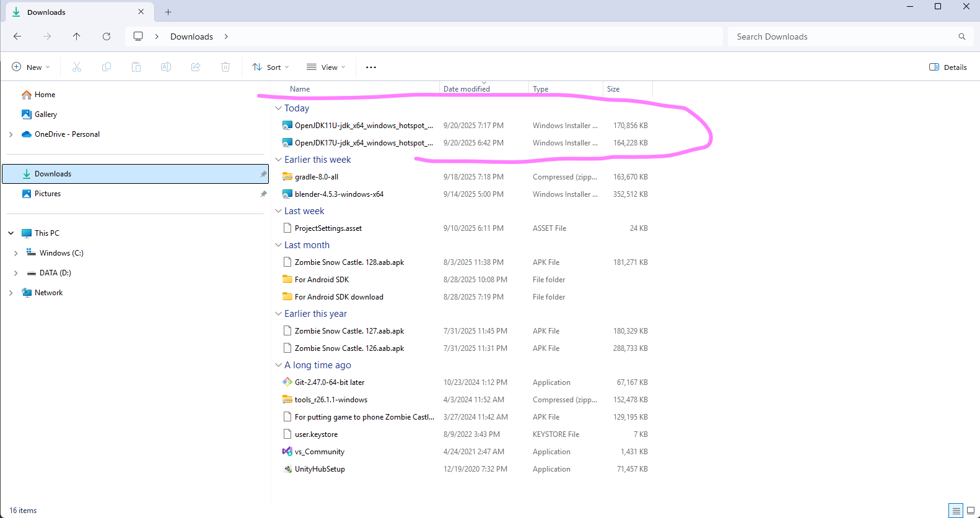Add a new tab with plus icon

click(168, 12)
